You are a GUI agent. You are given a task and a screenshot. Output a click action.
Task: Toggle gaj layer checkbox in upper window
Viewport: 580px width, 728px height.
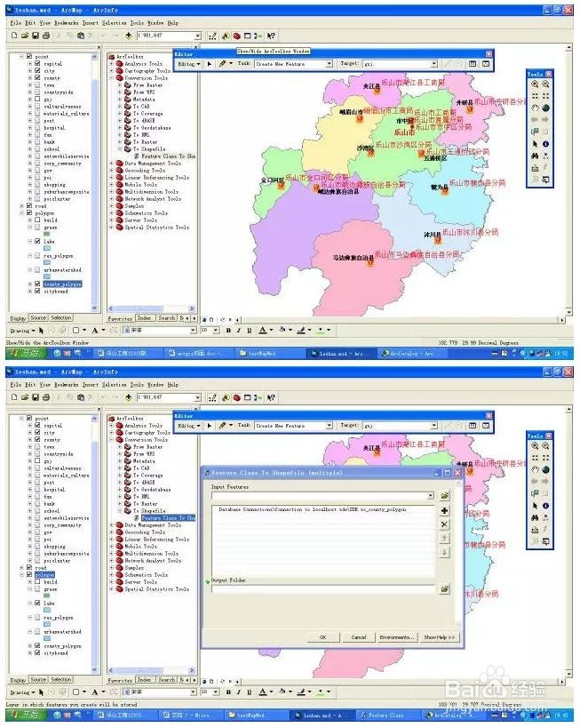(37, 99)
